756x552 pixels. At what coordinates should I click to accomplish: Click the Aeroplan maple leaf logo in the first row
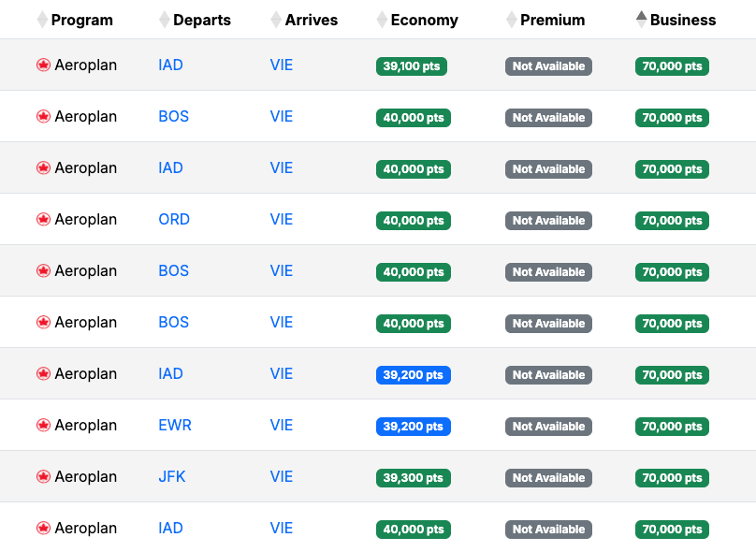[44, 65]
